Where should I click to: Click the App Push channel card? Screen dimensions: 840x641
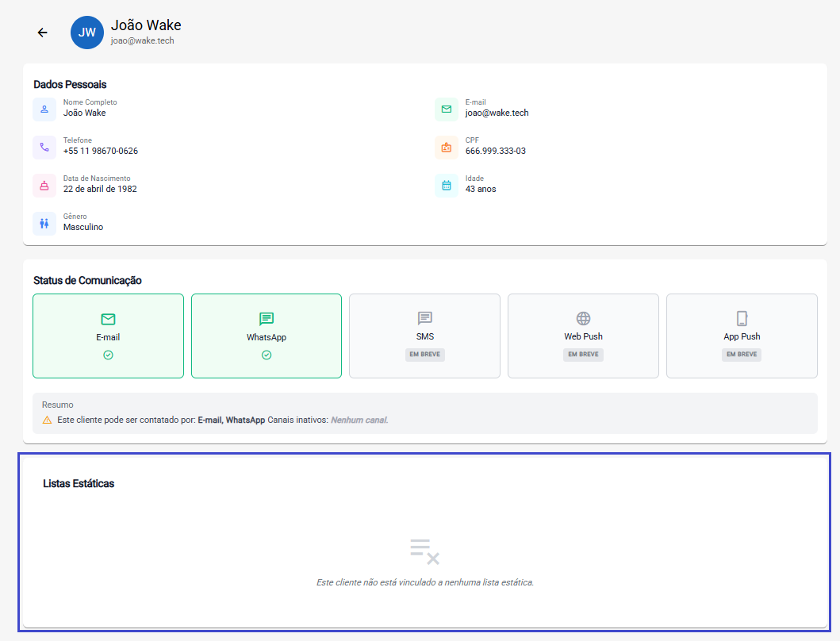[742, 336]
